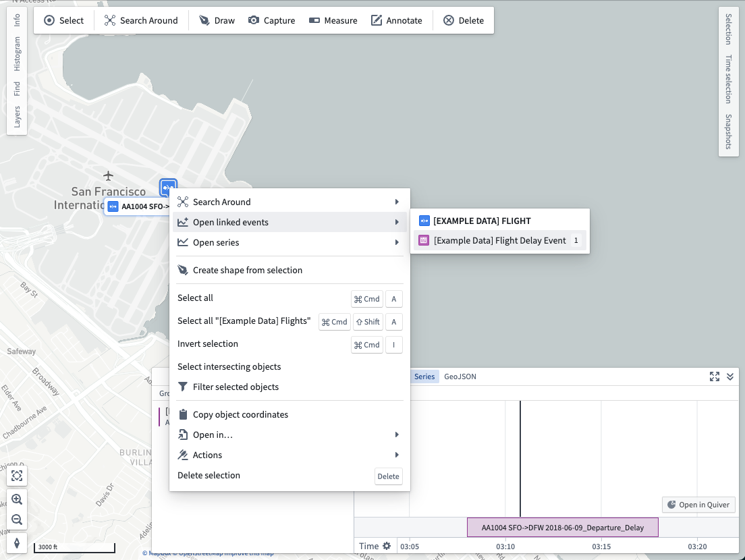Choose Delete selection

(289, 476)
